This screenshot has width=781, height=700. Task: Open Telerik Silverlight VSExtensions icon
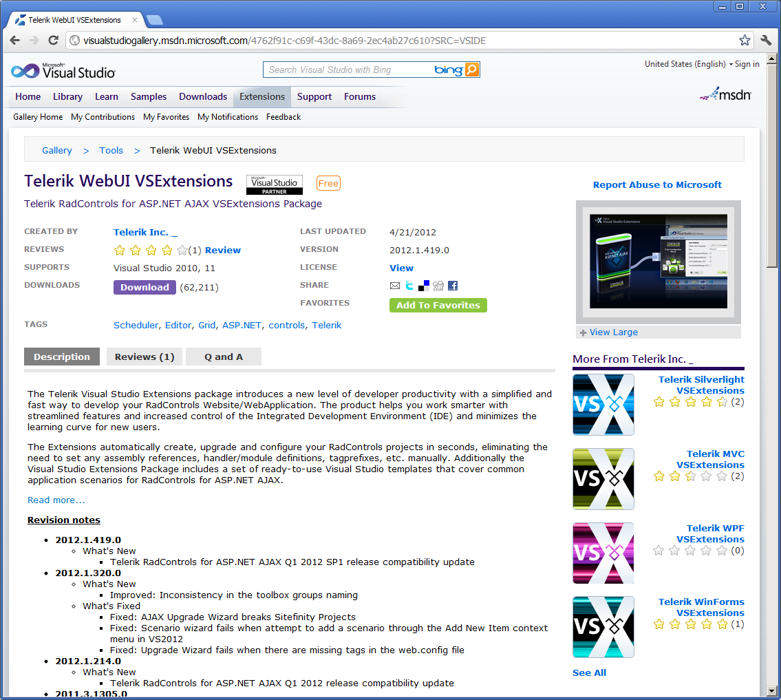click(603, 405)
